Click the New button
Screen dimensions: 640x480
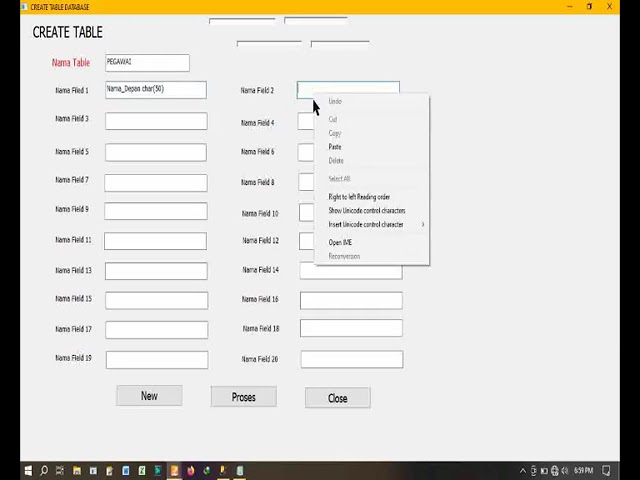[x=149, y=396]
